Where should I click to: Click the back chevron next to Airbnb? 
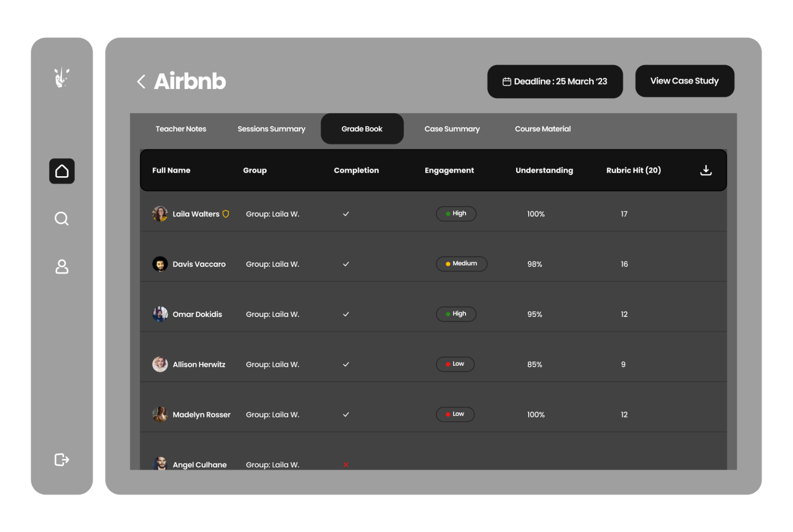(x=141, y=81)
